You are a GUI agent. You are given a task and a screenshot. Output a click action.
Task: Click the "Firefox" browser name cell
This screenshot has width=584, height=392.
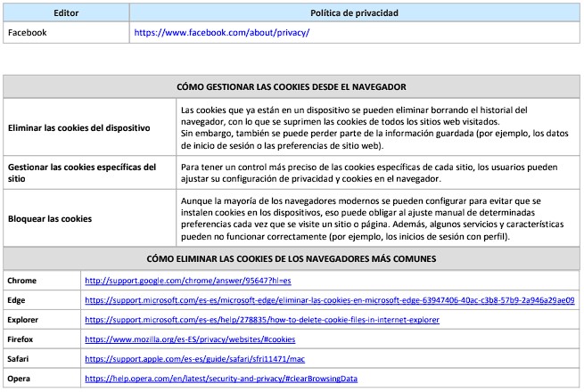click(21, 339)
